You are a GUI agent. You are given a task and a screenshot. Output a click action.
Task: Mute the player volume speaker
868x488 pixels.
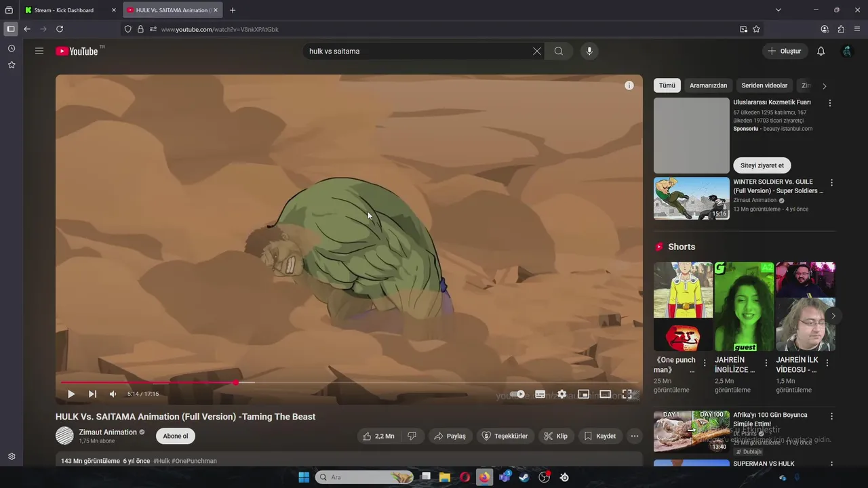[113, 394]
